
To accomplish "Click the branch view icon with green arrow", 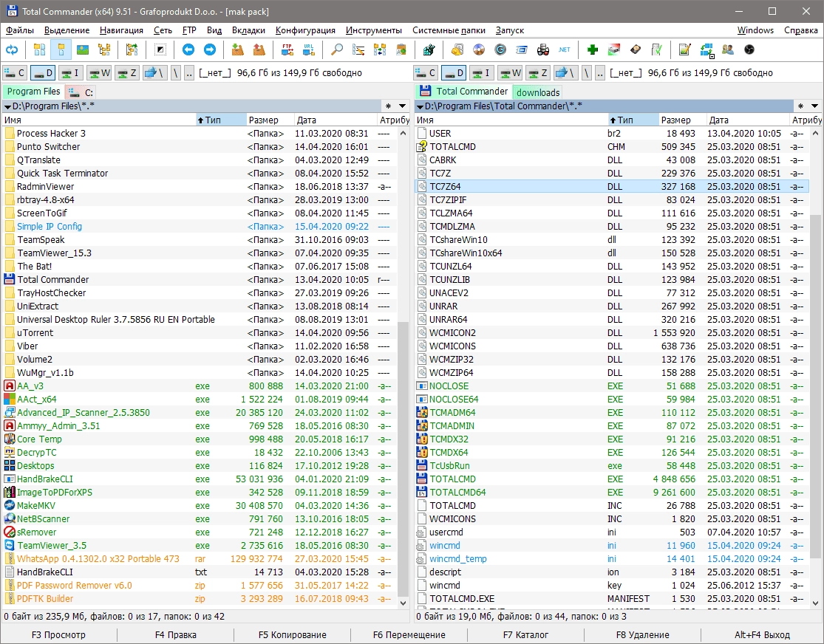I will 132,50.
